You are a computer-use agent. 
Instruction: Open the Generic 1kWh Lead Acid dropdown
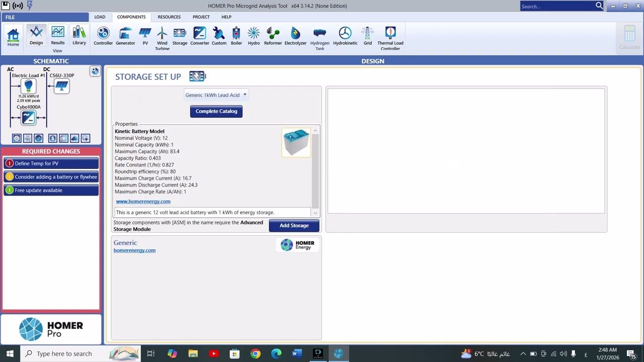[216, 95]
